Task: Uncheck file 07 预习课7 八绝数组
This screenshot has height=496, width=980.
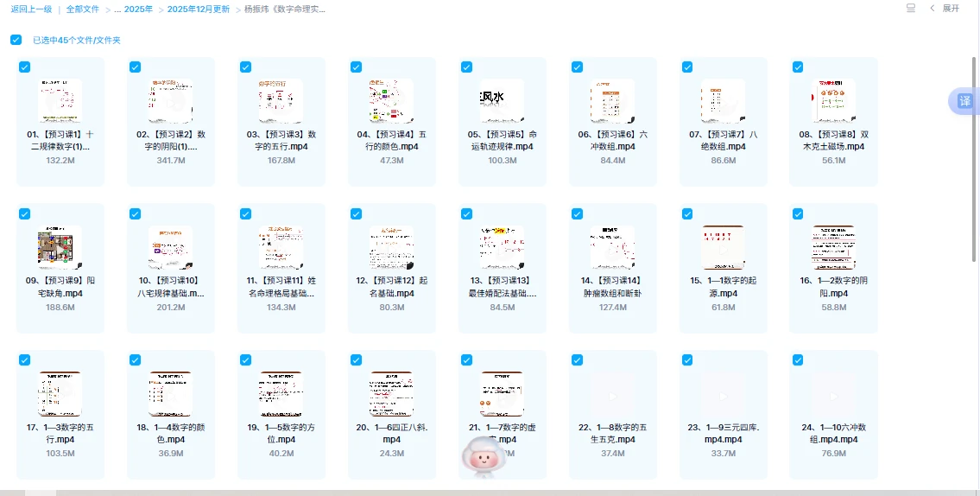Action: pyautogui.click(x=687, y=67)
